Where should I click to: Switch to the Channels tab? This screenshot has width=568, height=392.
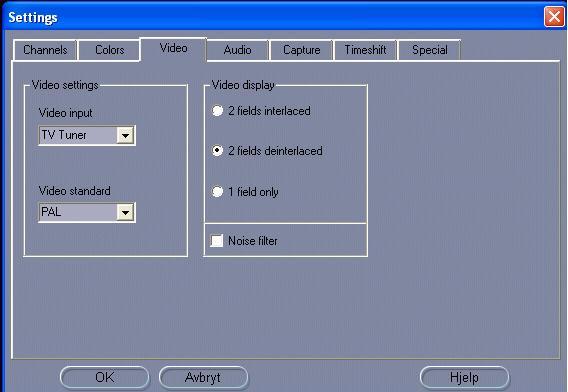tap(45, 50)
